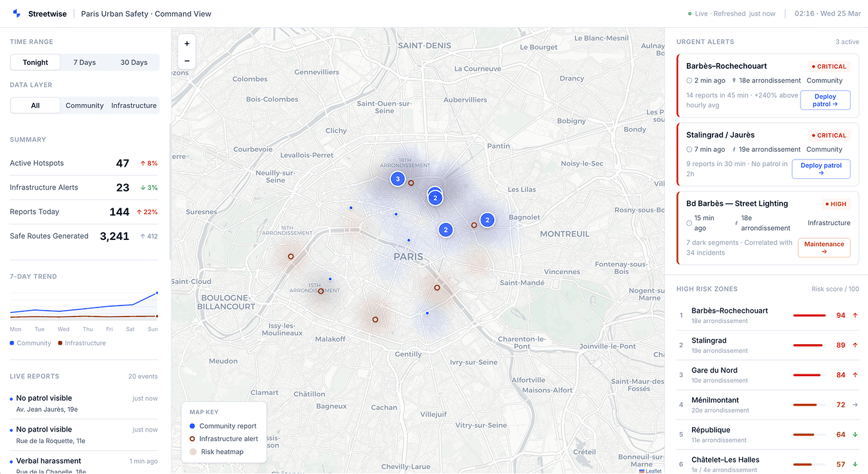Select the 30 Days time range tab
Image resolution: width=868 pixels, height=474 pixels.
[134, 62]
